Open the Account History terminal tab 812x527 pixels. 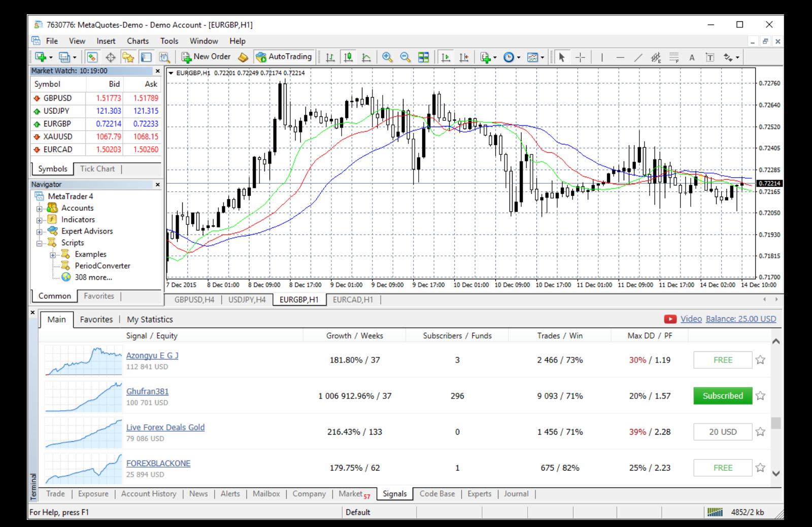tap(149, 493)
